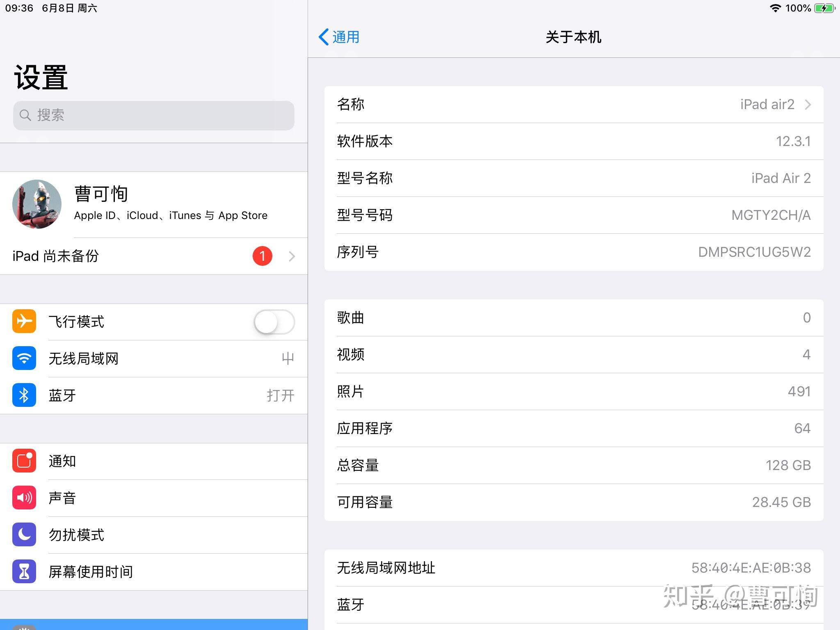Image resolution: width=840 pixels, height=630 pixels.
Task: Tap 序列号 value DMPSRC1UG5W2
Action: click(755, 252)
